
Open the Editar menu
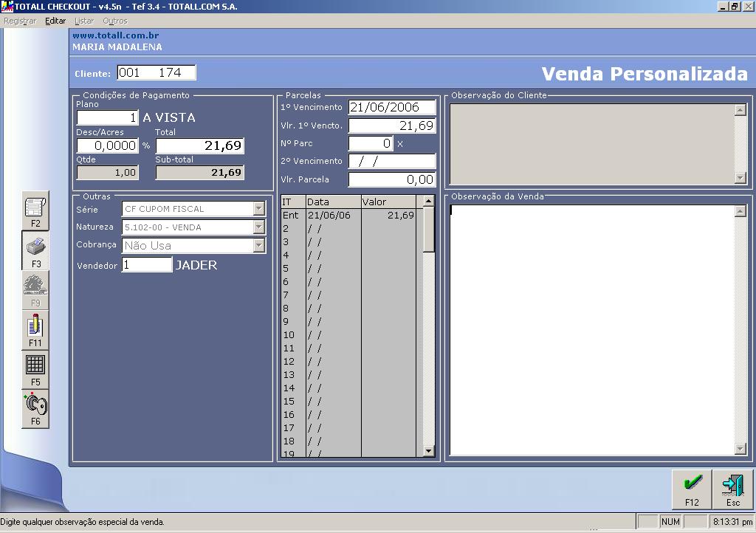[55, 21]
